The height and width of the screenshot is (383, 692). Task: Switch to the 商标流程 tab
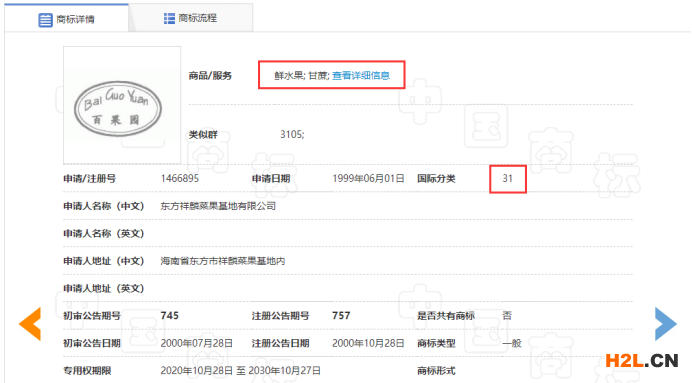(191, 18)
